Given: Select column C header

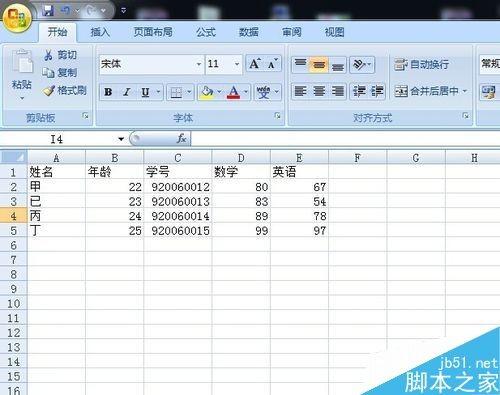Looking at the screenshot, I should click(x=178, y=157).
